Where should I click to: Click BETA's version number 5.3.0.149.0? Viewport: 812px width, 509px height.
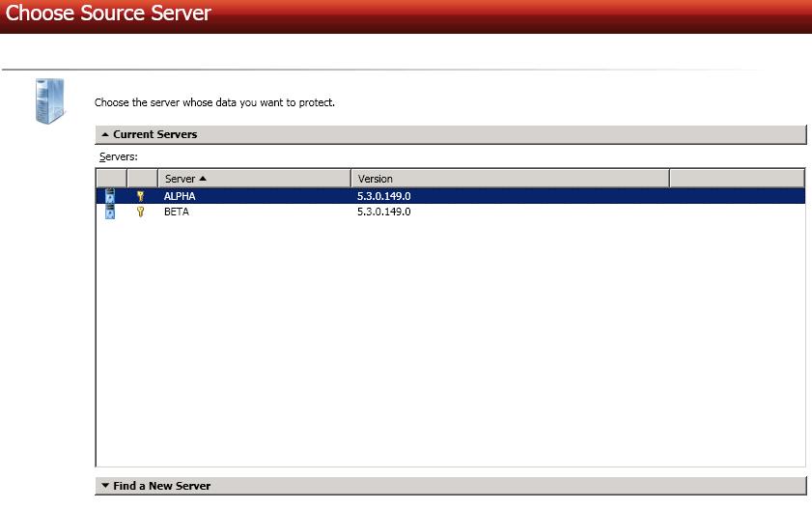[383, 212]
